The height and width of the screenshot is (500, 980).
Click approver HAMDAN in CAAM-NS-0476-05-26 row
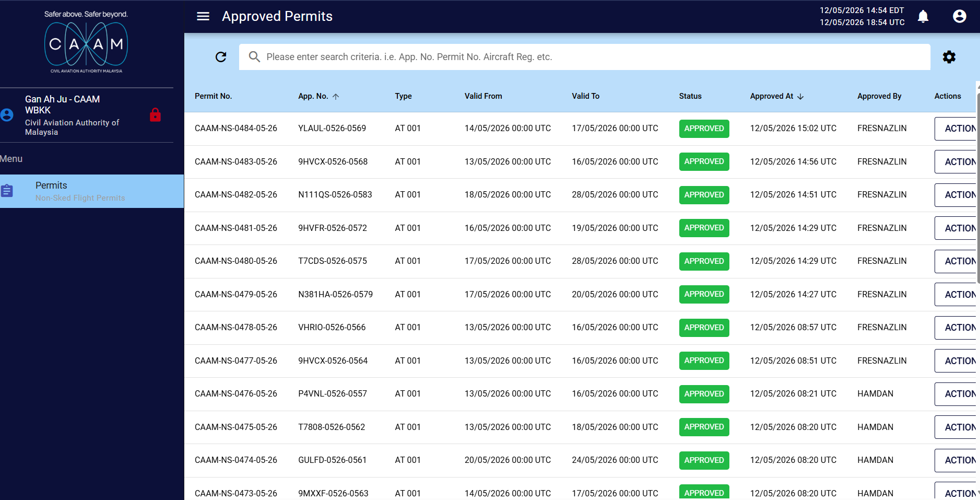875,393
